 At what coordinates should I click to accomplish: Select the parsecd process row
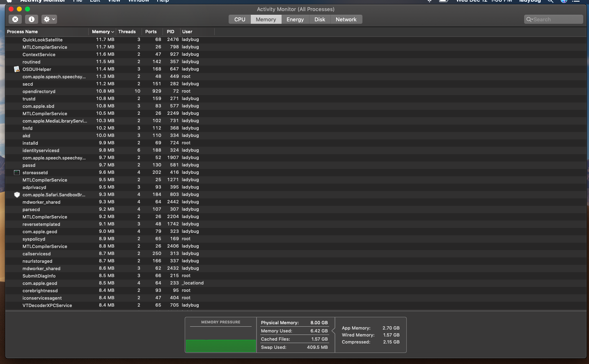pyautogui.click(x=296, y=209)
